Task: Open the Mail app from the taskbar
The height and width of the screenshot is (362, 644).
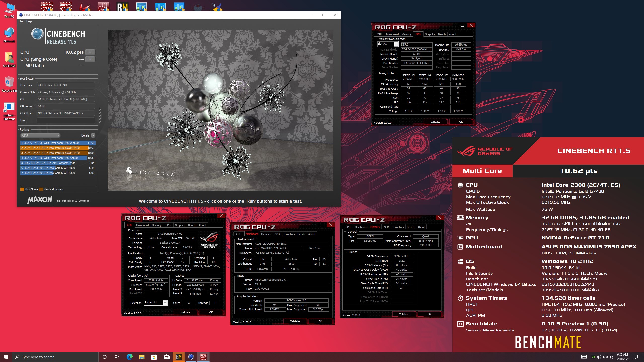Action: 166,357
